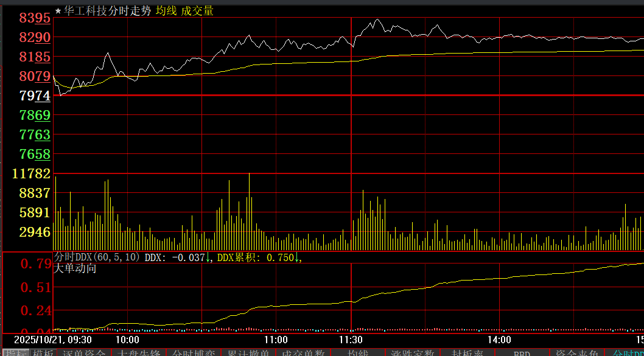Click the 0.24 DDX axis label
This screenshot has height=356, width=644.
pos(36,311)
